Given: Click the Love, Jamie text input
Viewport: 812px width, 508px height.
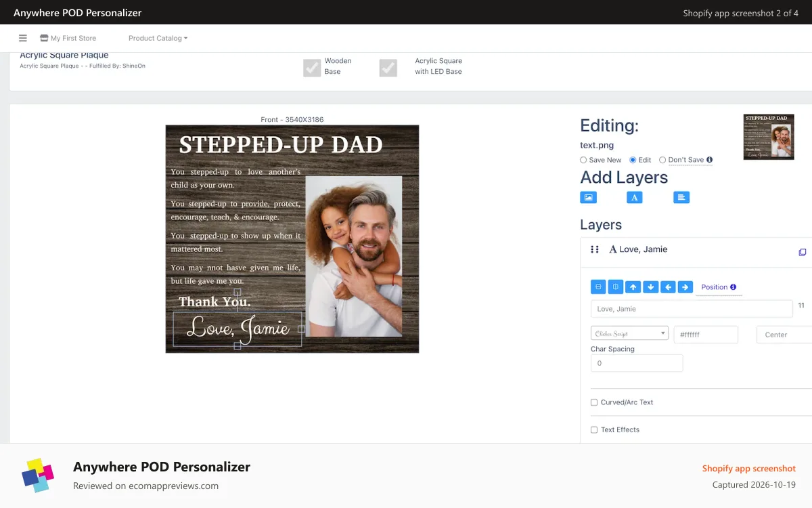Looking at the screenshot, I should [692, 309].
